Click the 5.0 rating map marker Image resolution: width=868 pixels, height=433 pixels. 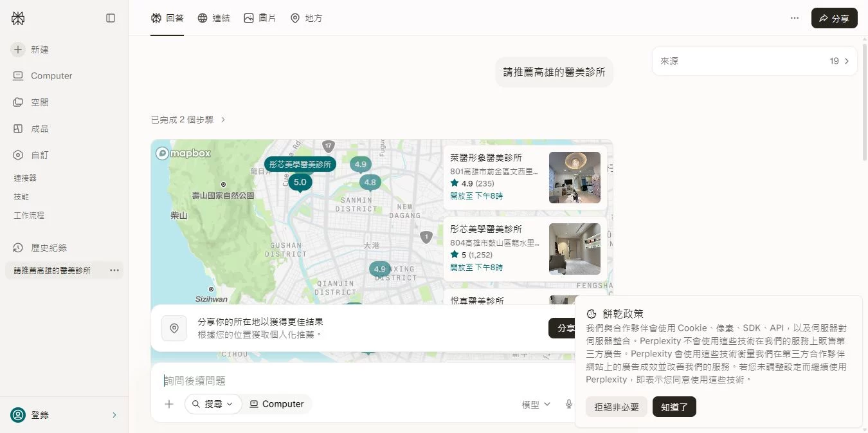pyautogui.click(x=300, y=182)
